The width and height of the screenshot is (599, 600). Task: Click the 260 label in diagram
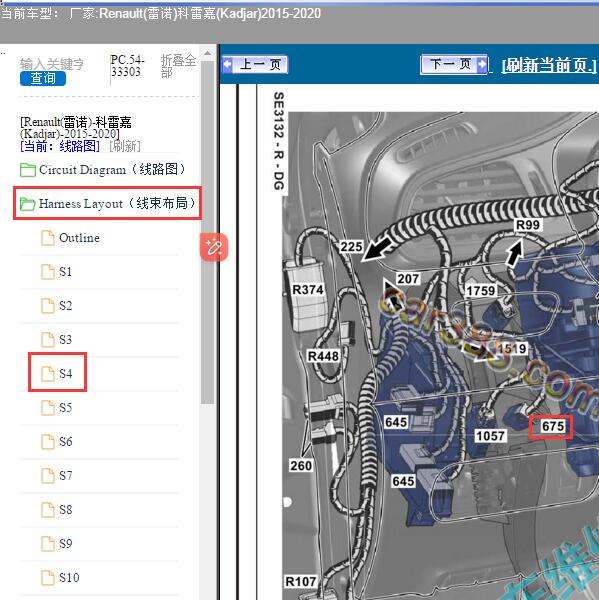(x=301, y=466)
